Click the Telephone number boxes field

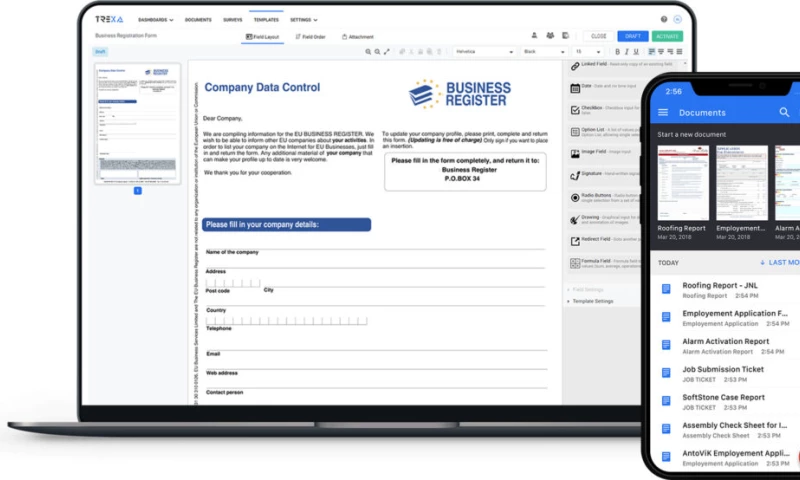286,321
